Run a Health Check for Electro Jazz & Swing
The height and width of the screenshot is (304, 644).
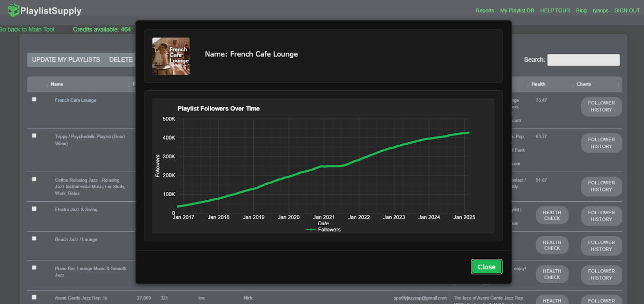[552, 215]
